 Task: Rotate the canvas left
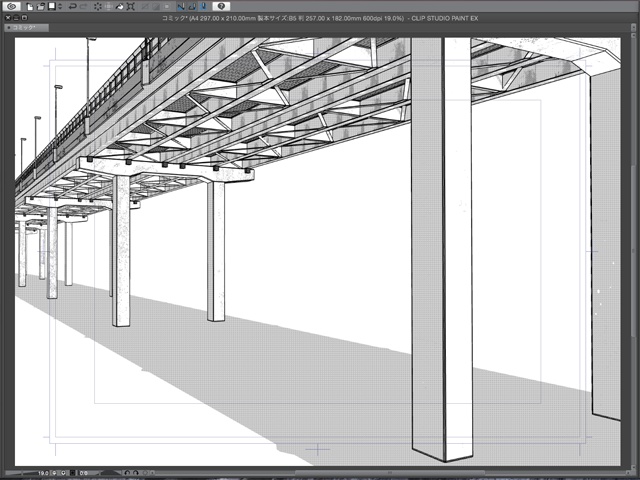coord(127,473)
